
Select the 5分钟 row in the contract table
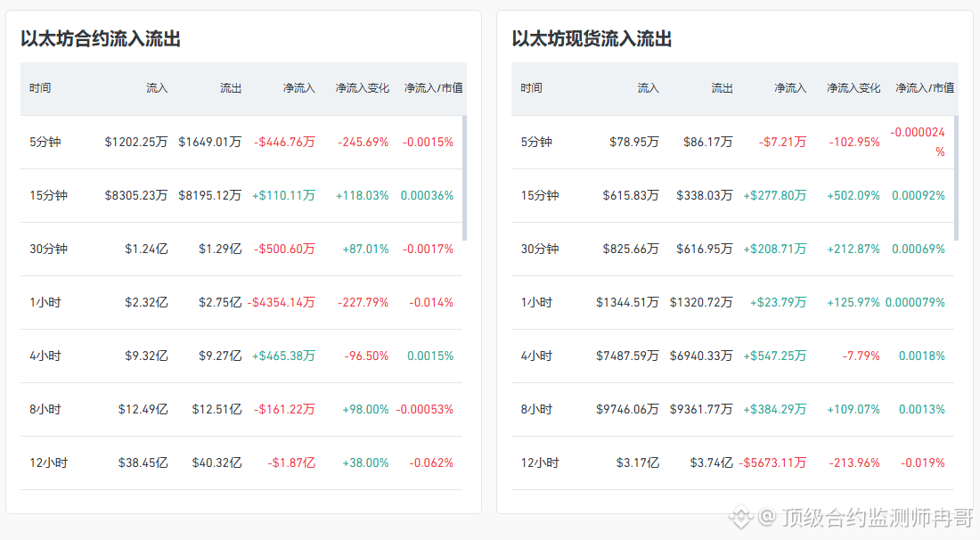tap(241, 142)
